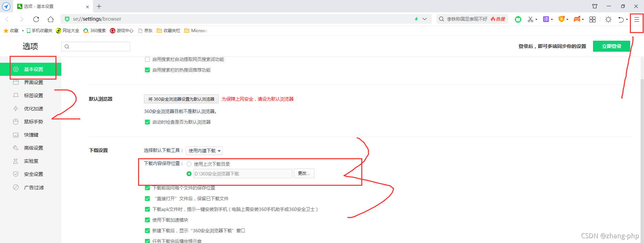
Task: Toggle 下载前询问每个文件的保存位置 checkbox
Action: [147, 188]
